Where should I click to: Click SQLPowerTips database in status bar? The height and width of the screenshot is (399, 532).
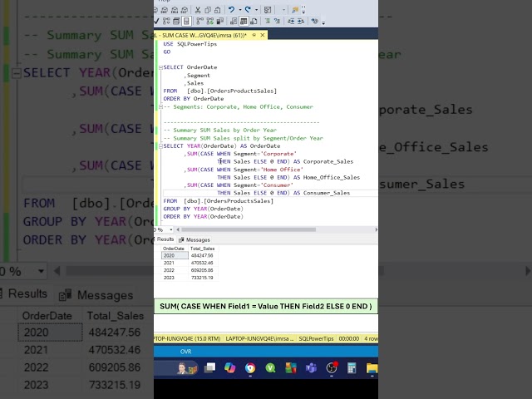[316, 338]
